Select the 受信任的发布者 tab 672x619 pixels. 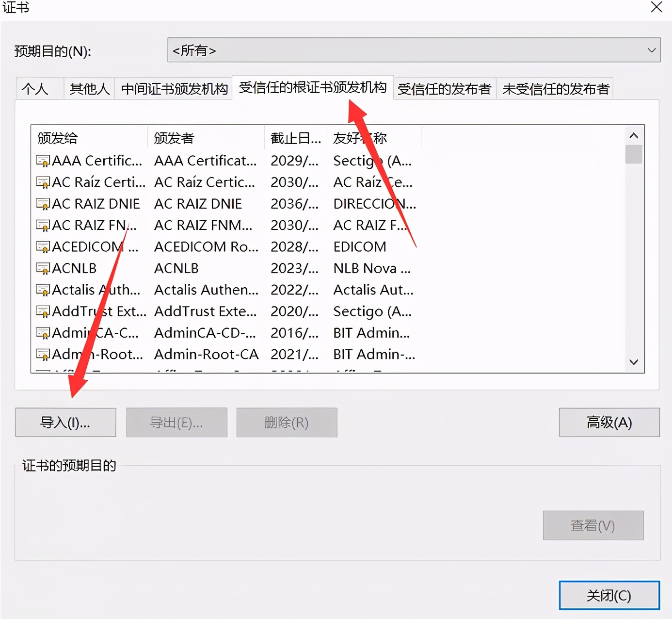pos(444,88)
